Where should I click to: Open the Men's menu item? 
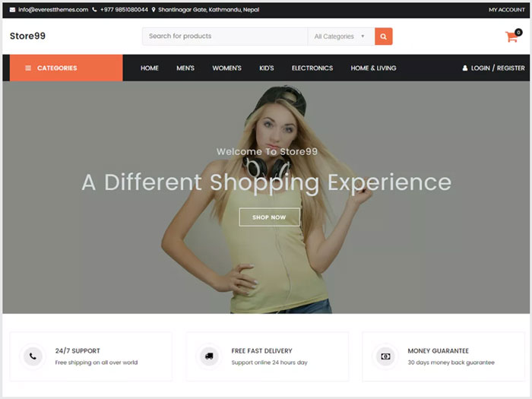(x=185, y=68)
